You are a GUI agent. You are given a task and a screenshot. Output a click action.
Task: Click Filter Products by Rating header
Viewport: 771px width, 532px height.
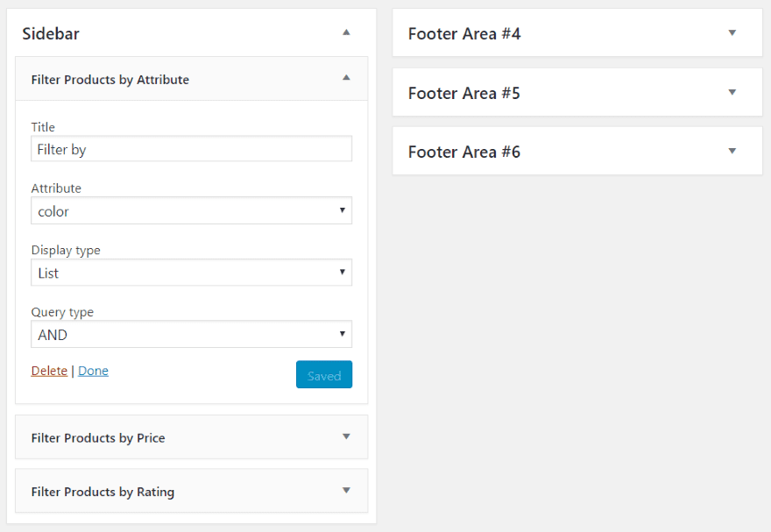pos(103,492)
